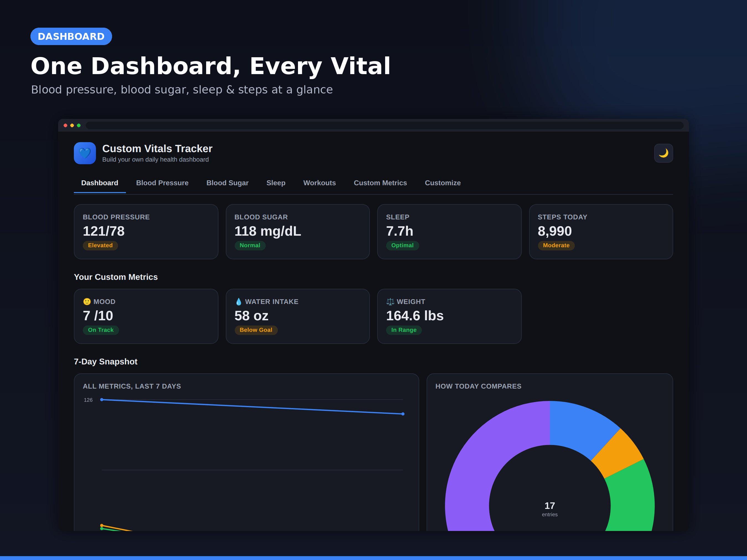This screenshot has height=560, width=747.
Task: Click the browser address bar
Action: (x=385, y=126)
